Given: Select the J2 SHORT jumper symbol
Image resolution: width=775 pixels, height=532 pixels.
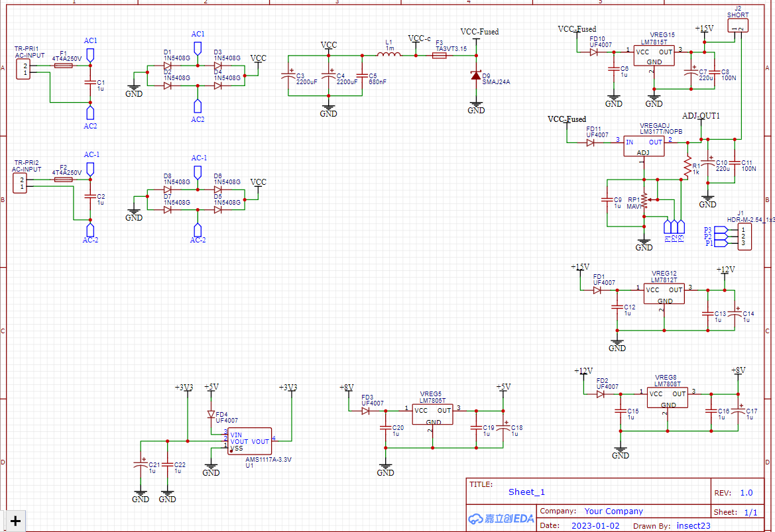Looking at the screenshot, I should [738, 26].
